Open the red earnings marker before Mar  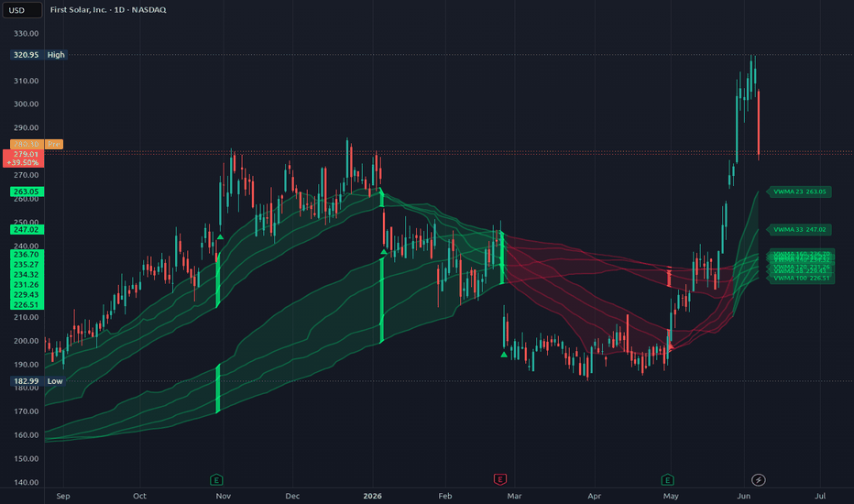point(500,479)
